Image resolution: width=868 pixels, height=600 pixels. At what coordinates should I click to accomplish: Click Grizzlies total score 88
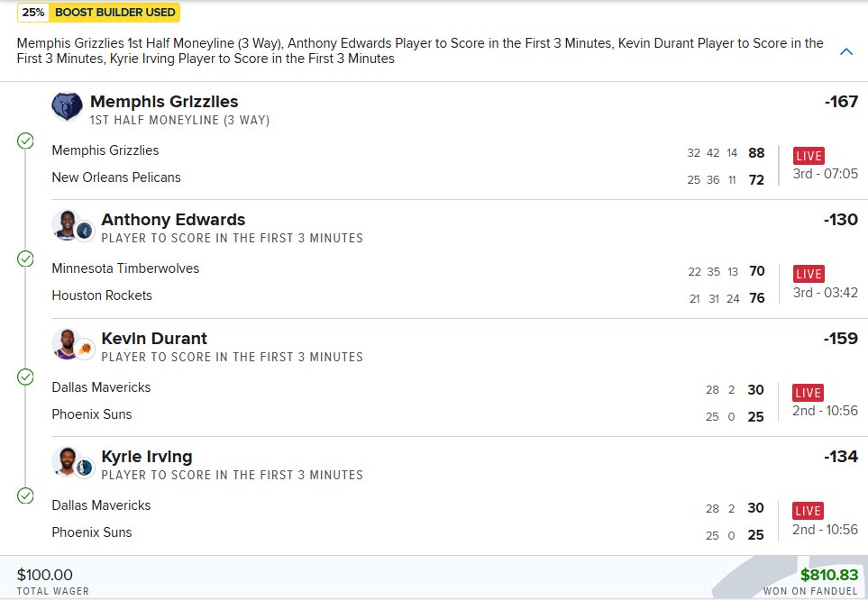click(756, 153)
